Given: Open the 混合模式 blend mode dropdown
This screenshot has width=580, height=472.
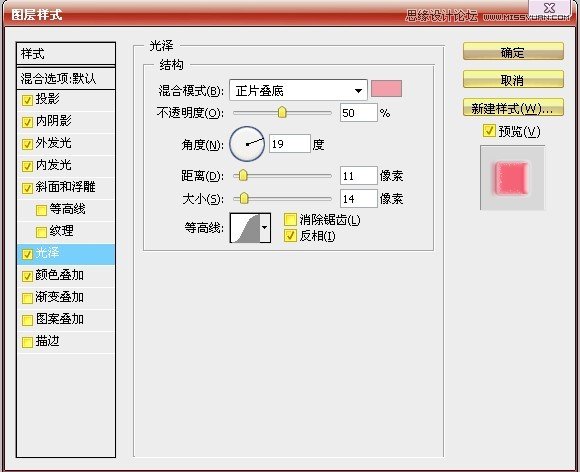Looking at the screenshot, I should point(298,90).
